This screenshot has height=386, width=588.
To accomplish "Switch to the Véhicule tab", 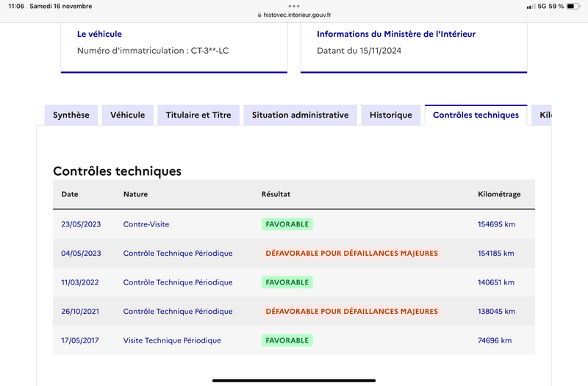I will click(x=127, y=115).
